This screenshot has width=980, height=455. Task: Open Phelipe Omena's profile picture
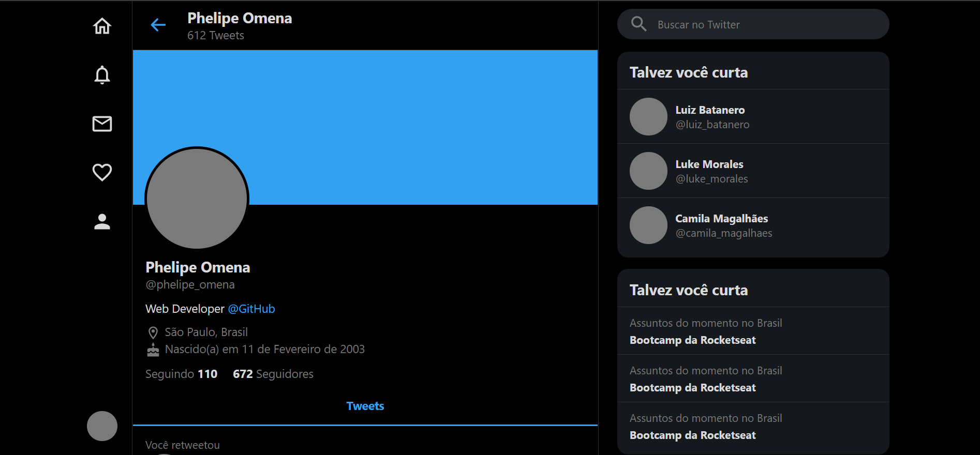[x=197, y=199]
